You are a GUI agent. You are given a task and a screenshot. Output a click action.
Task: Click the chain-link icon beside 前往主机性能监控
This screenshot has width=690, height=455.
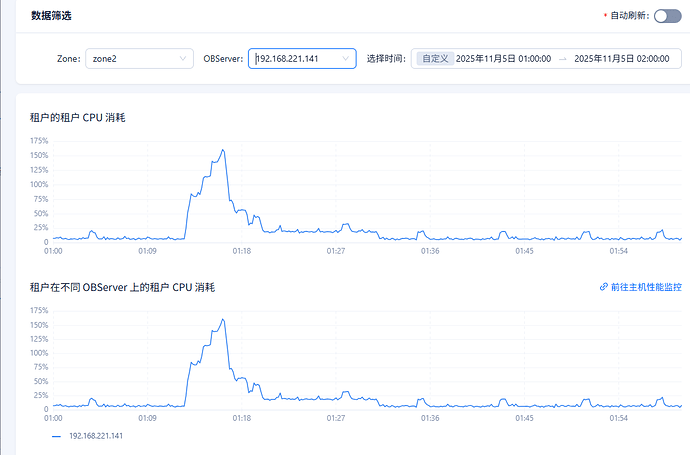pos(603,286)
